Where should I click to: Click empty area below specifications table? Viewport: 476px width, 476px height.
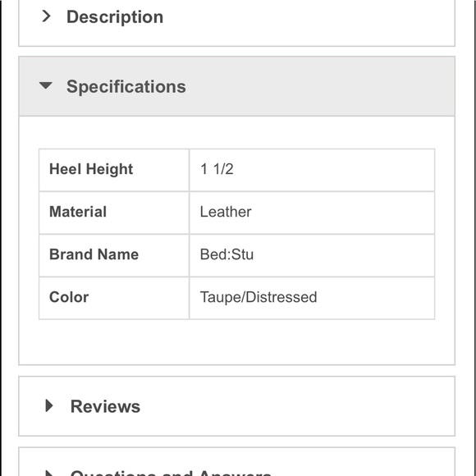(x=237, y=342)
